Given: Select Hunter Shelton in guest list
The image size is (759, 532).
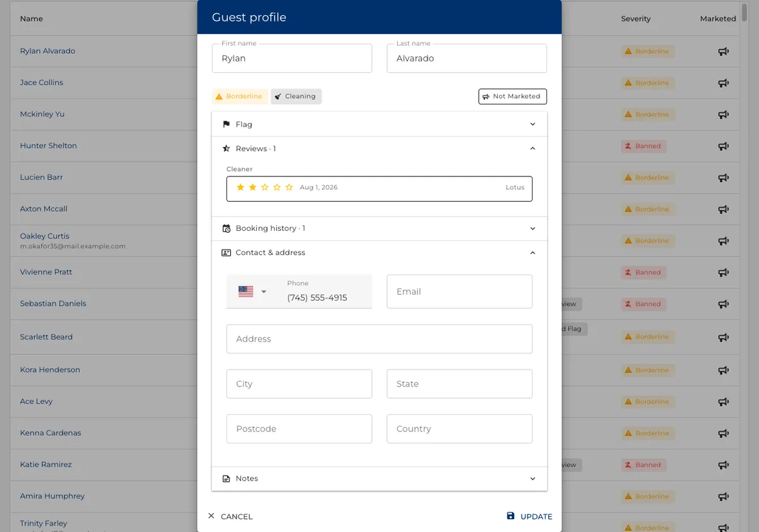Looking at the screenshot, I should (x=49, y=145).
